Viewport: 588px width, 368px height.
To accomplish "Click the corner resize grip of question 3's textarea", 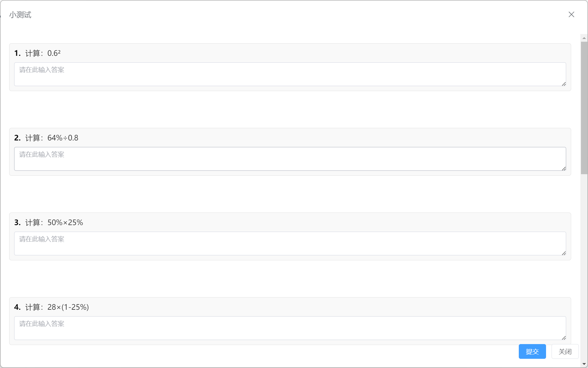I will click(564, 253).
